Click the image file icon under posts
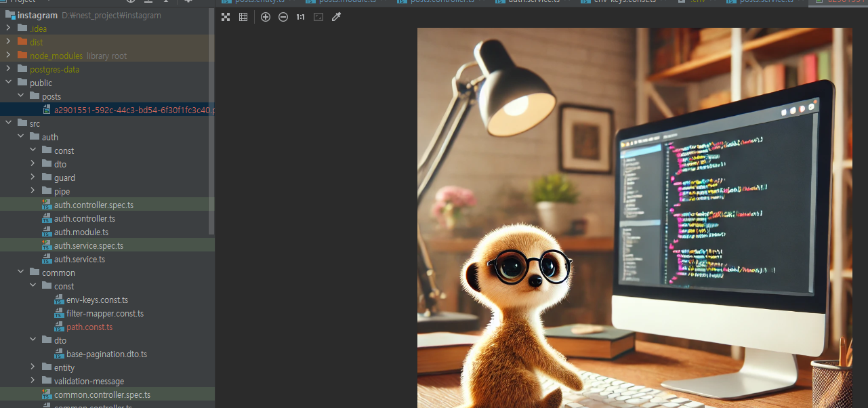The height and width of the screenshot is (408, 868). (x=47, y=110)
